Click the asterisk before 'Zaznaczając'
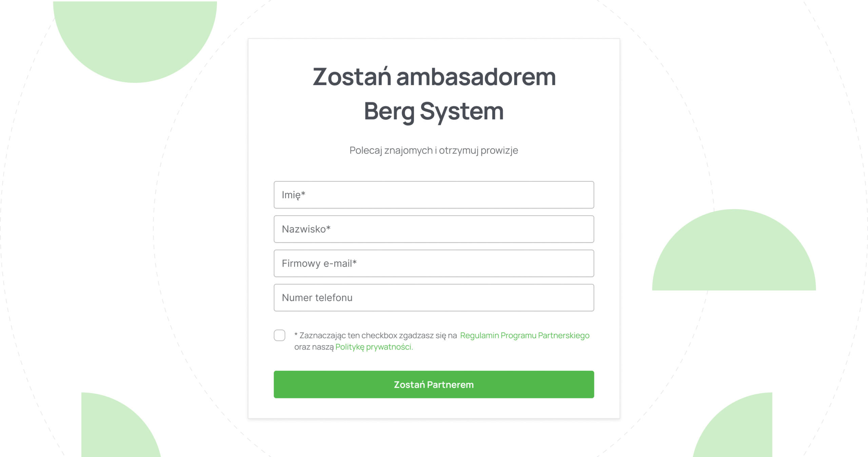The width and height of the screenshot is (868, 457). coord(296,335)
